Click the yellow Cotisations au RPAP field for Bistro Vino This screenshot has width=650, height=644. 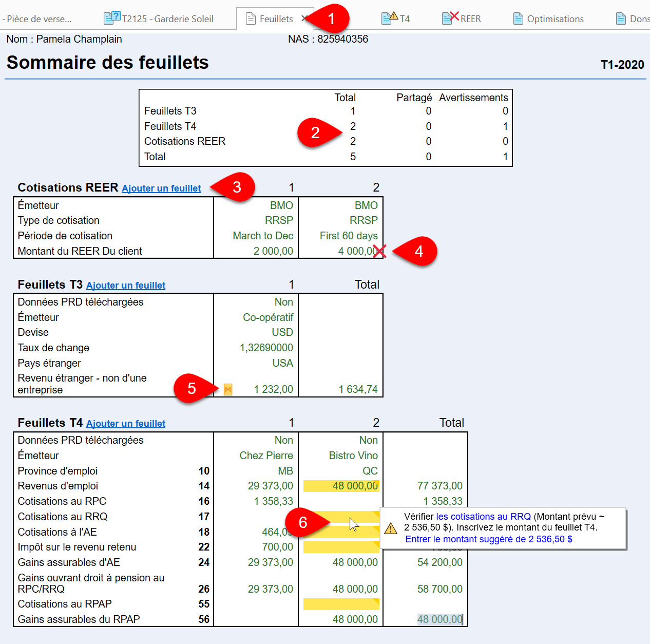(341, 604)
